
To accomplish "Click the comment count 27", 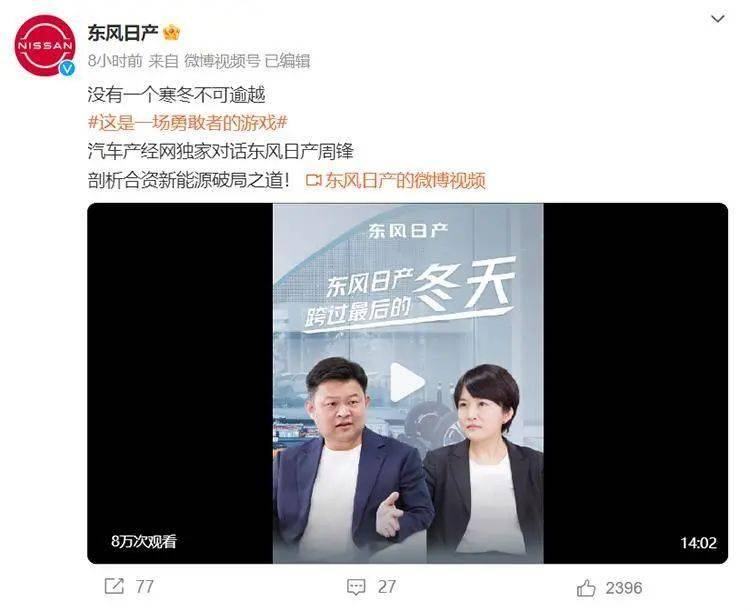I will click(x=386, y=587).
